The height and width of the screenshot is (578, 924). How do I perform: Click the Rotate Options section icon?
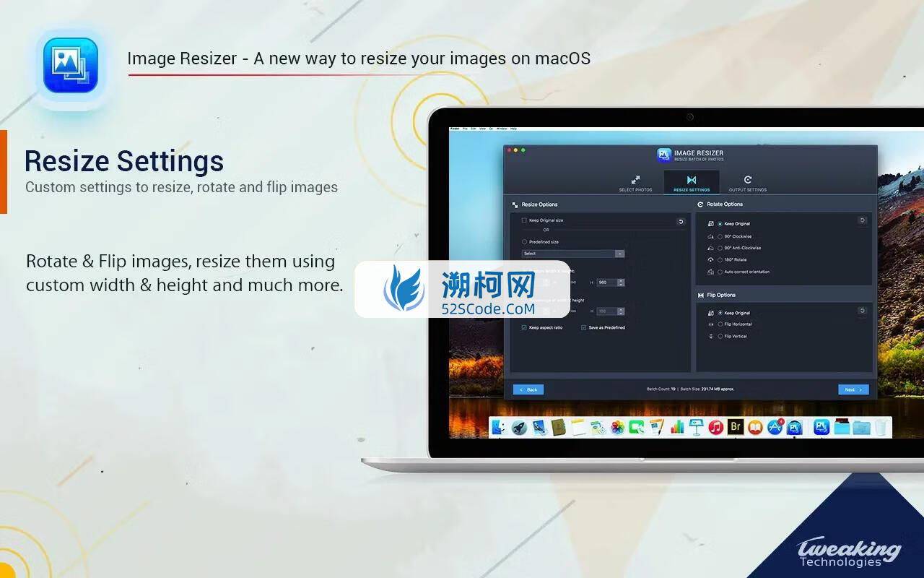pos(700,204)
